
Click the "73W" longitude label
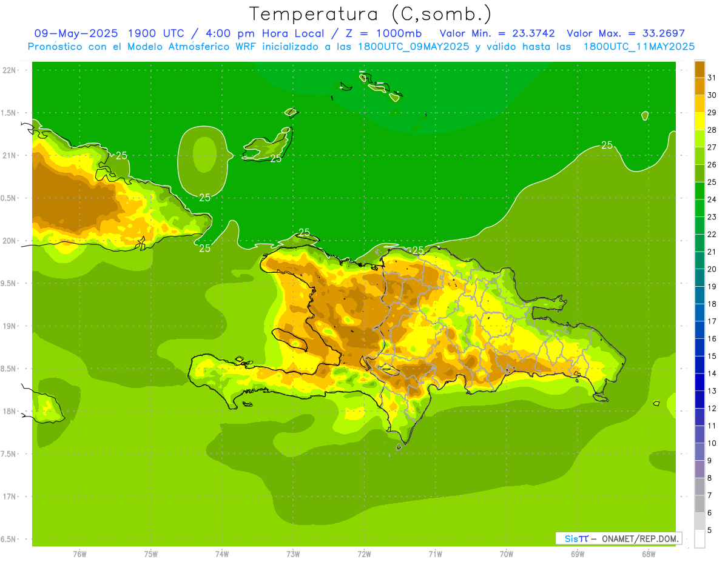[293, 554]
